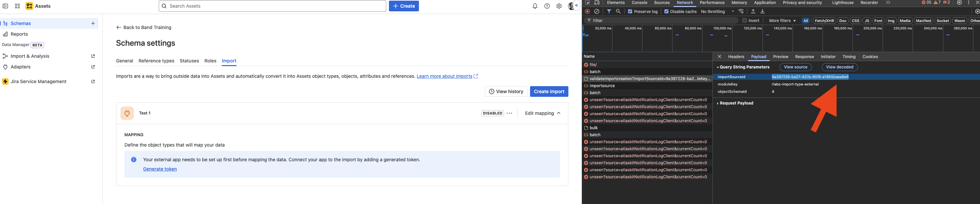
Task: Click DevTools inspect element icon
Action: [x=587, y=3]
